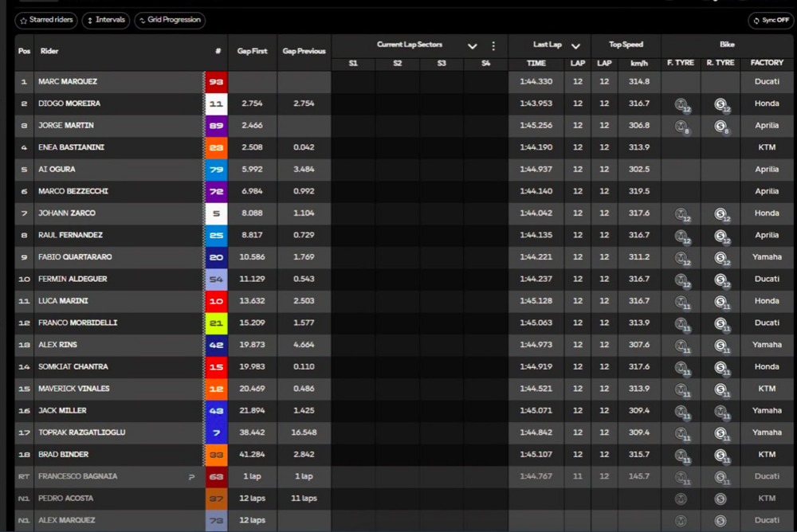Select the S1 sector column header
The height and width of the screenshot is (532, 797).
(353, 64)
